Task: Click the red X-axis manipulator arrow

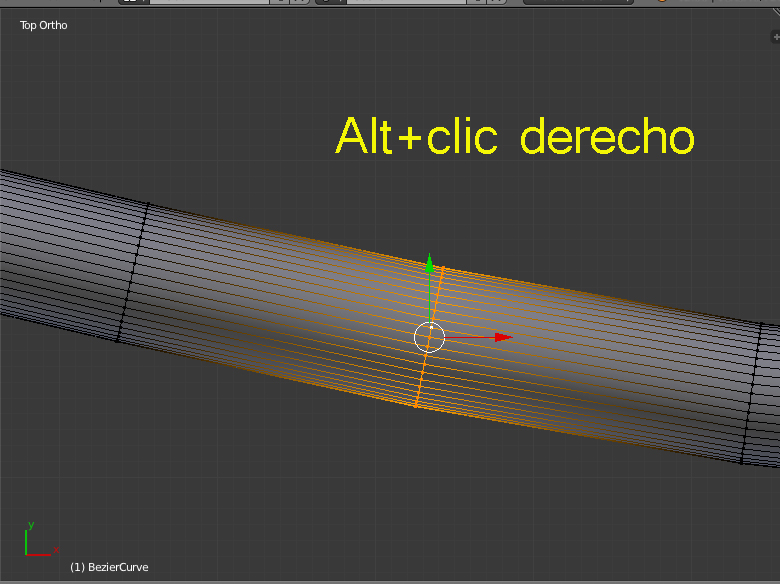Action: click(x=503, y=337)
